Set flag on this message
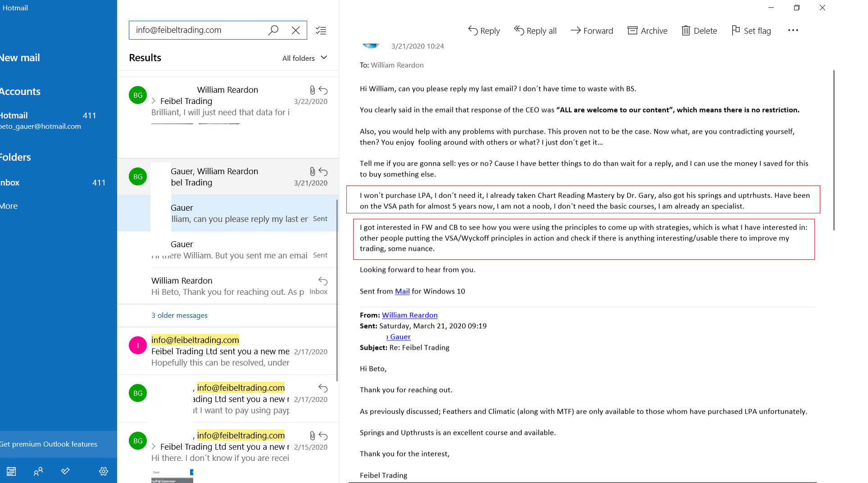 point(751,31)
